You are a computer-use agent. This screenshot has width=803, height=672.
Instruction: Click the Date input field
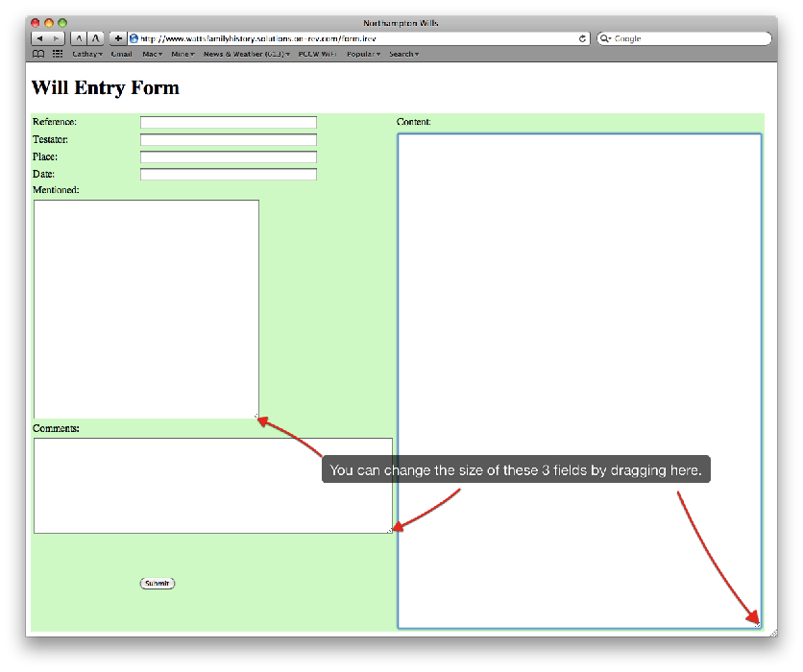tap(229, 175)
